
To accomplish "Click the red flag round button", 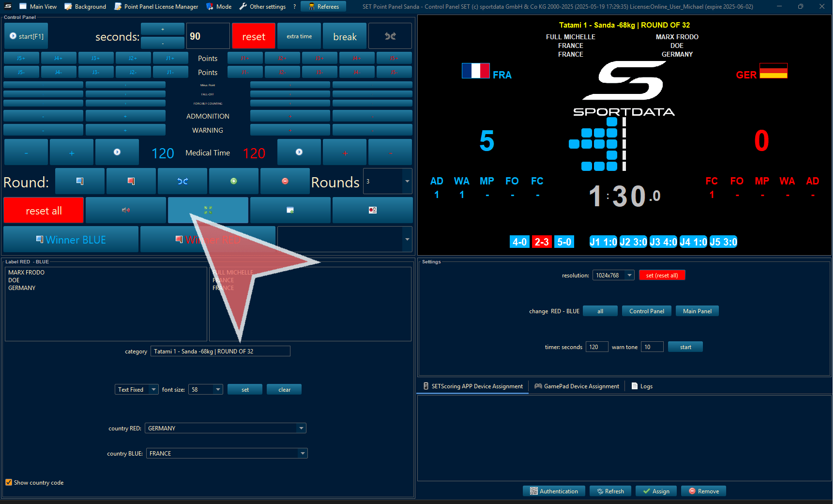I will (x=131, y=181).
